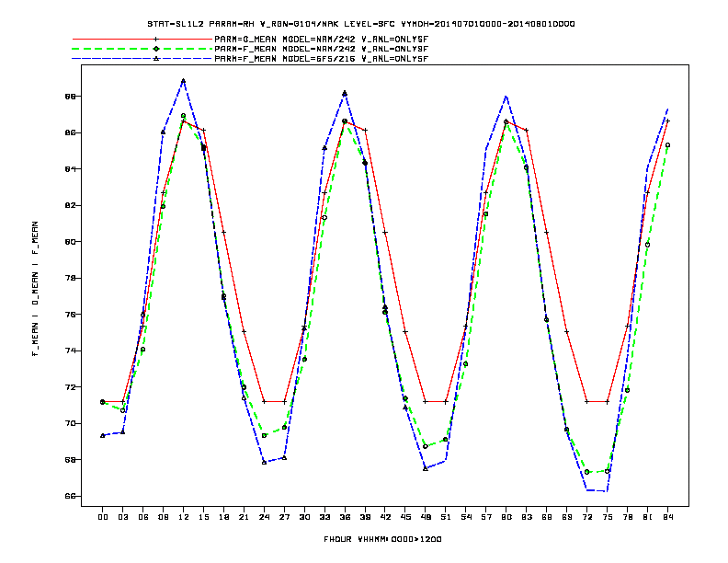This screenshot has width=728, height=563.
Task: Click the 86 label on the y-axis
Action: (70, 132)
